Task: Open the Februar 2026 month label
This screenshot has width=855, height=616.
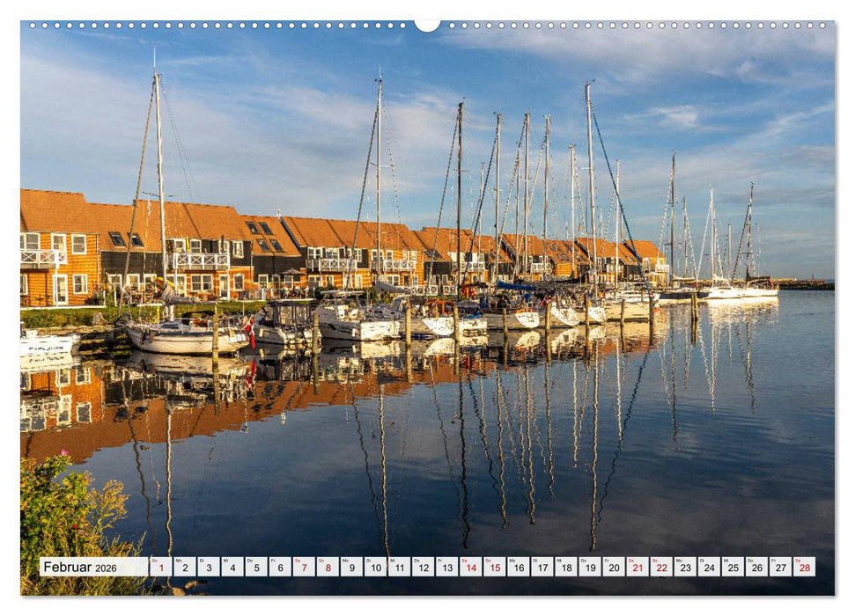Action: pyautogui.click(x=79, y=568)
